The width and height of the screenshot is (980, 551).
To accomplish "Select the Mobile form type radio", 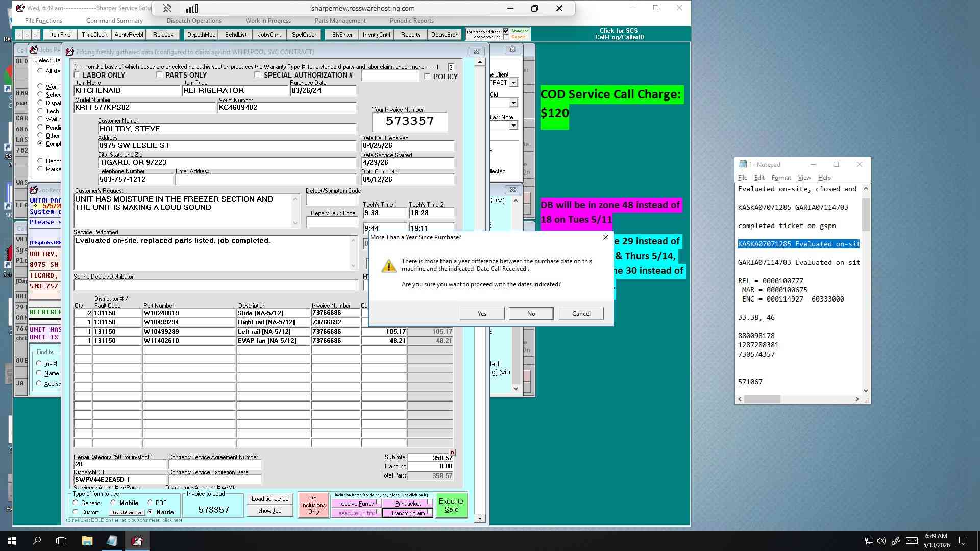I will [x=113, y=503].
